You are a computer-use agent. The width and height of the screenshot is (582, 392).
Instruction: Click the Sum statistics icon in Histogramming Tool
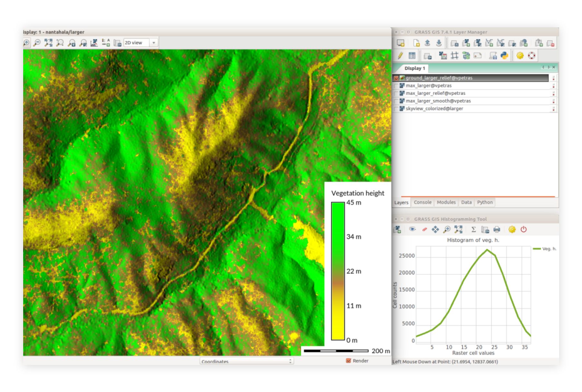474,229
